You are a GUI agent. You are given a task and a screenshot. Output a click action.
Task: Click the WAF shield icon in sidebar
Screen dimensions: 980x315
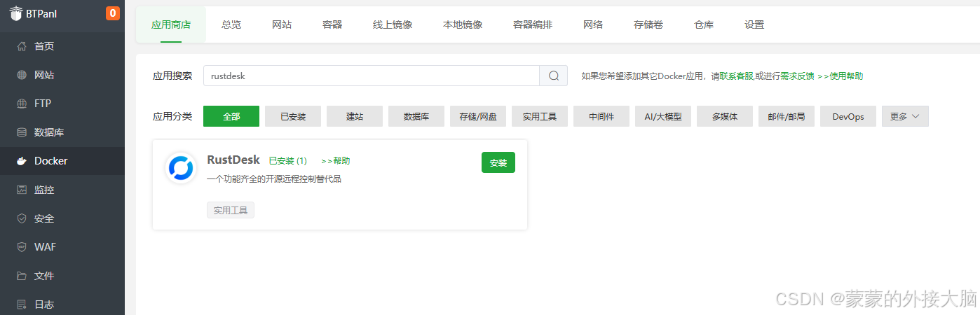[x=22, y=247]
